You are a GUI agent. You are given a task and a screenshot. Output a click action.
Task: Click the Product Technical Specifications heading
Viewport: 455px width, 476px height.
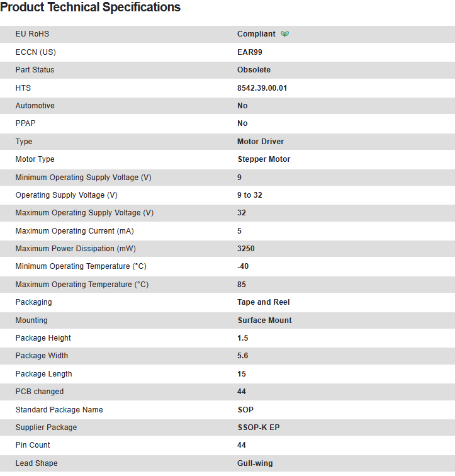[x=91, y=8]
